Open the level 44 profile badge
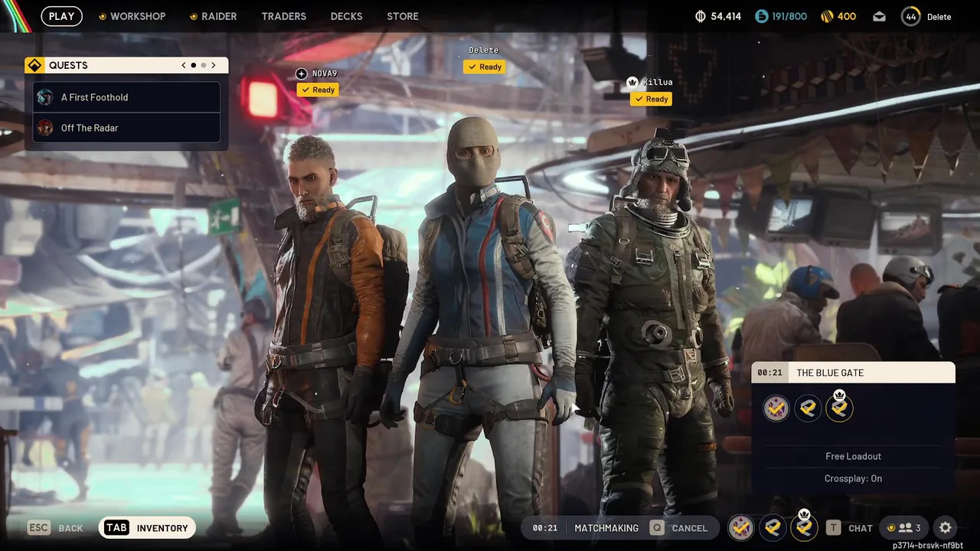 910,16
